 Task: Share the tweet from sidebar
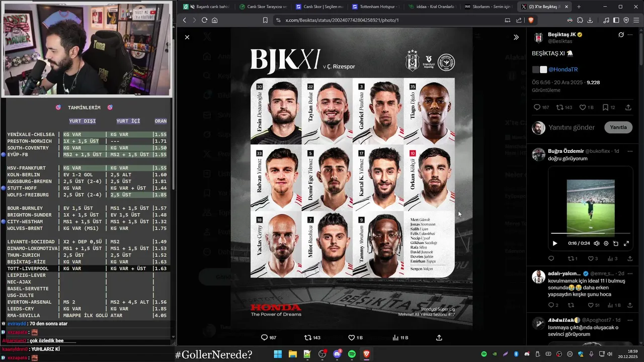click(x=628, y=107)
